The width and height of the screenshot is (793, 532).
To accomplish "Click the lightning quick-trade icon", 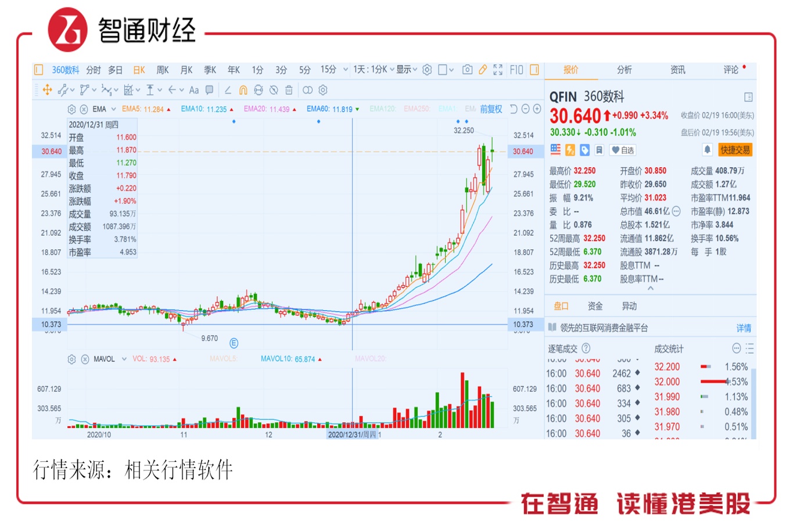I will tap(570, 150).
